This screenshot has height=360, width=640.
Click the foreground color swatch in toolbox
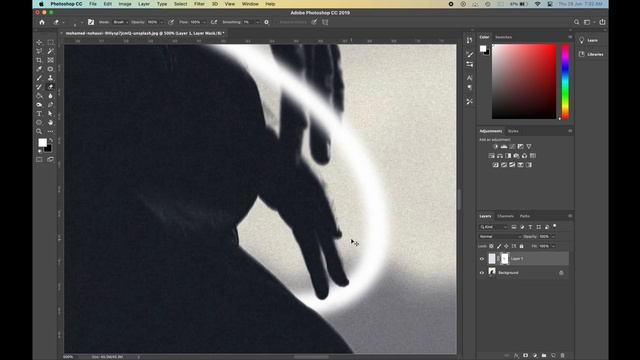42,142
